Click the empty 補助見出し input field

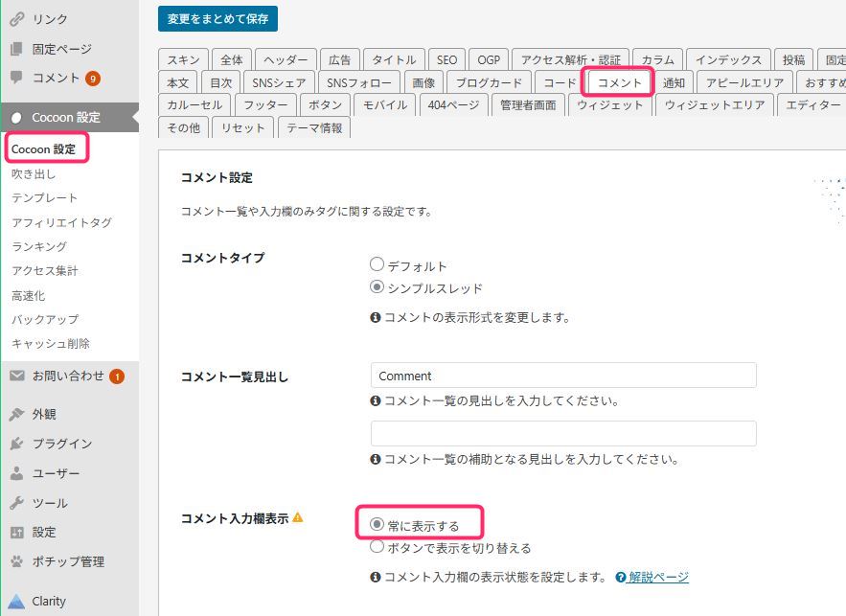563,434
